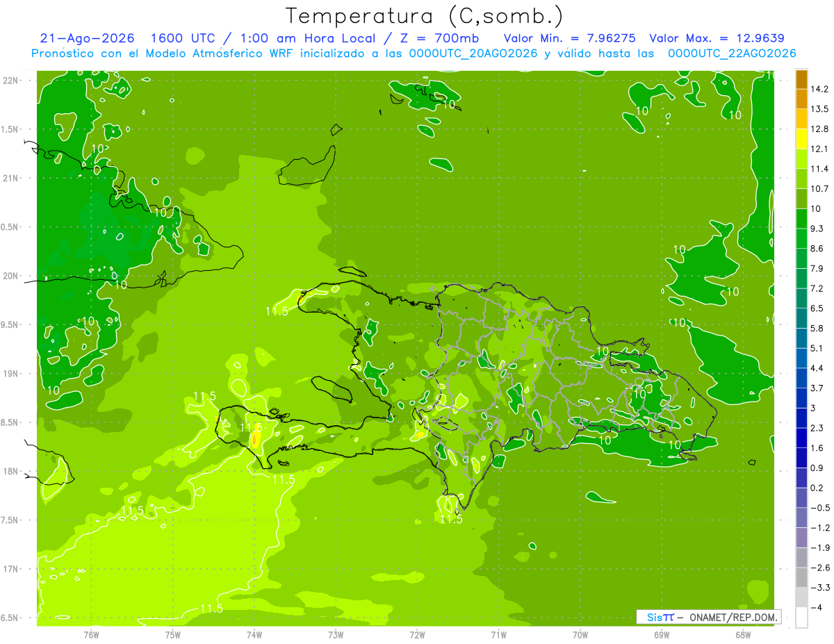
Task: Select the date text '21-Ago-2026'
Action: tap(87, 38)
